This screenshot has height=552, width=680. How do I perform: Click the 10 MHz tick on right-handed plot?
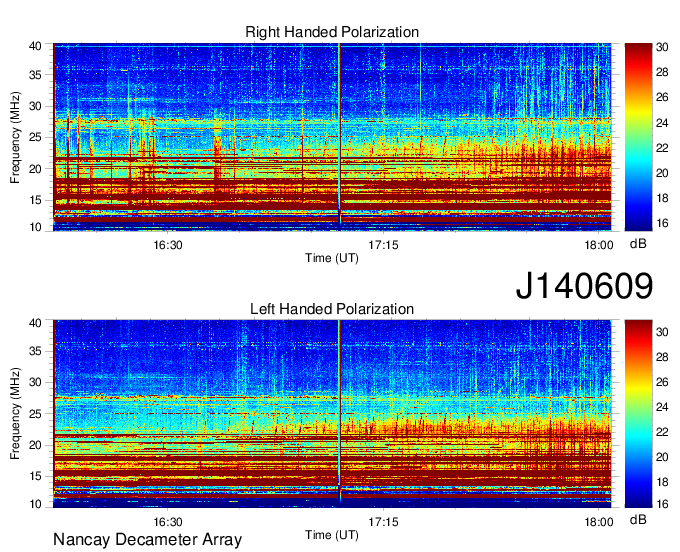pos(36,227)
